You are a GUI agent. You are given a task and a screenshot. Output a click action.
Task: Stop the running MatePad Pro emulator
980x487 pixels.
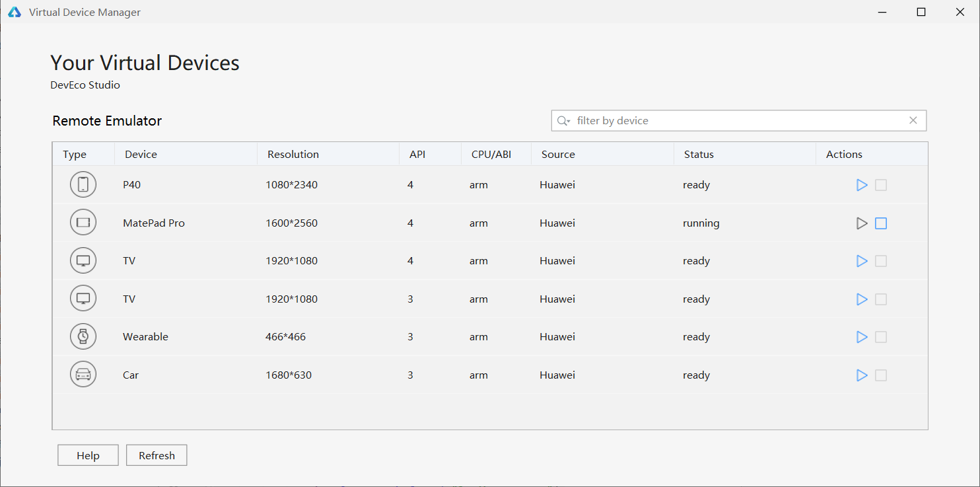[881, 223]
